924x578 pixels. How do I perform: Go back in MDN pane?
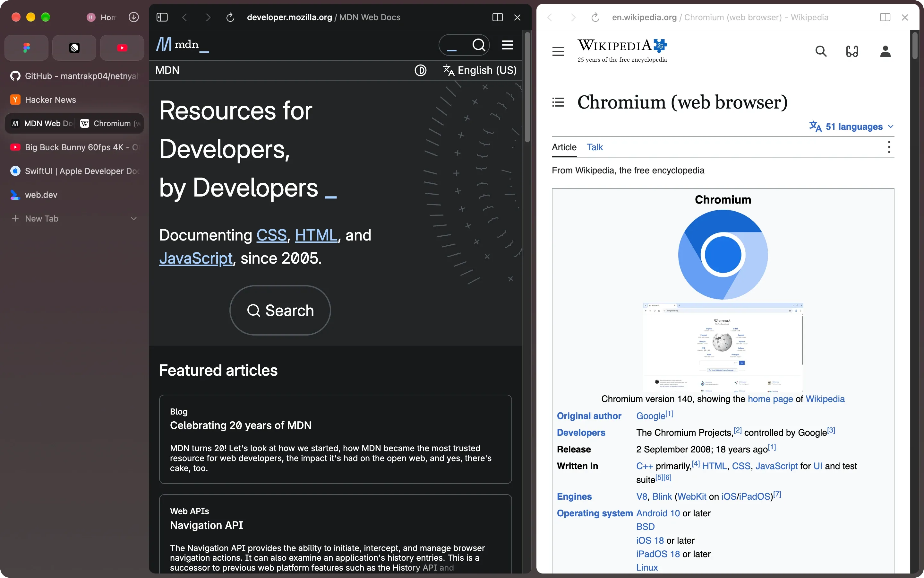[x=185, y=17]
